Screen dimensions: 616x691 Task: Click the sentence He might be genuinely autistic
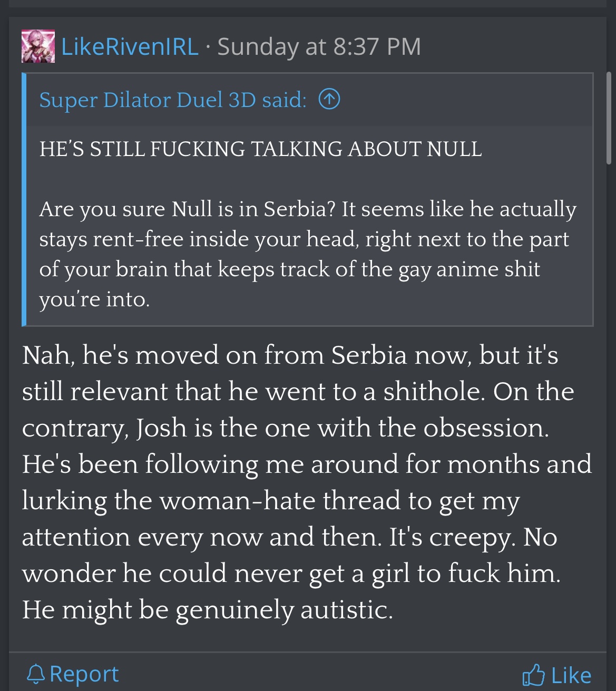point(208,610)
